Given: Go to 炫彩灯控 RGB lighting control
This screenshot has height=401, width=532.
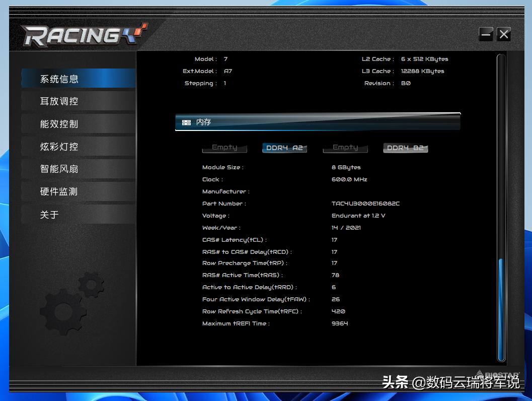Looking at the screenshot, I should coord(79,146).
